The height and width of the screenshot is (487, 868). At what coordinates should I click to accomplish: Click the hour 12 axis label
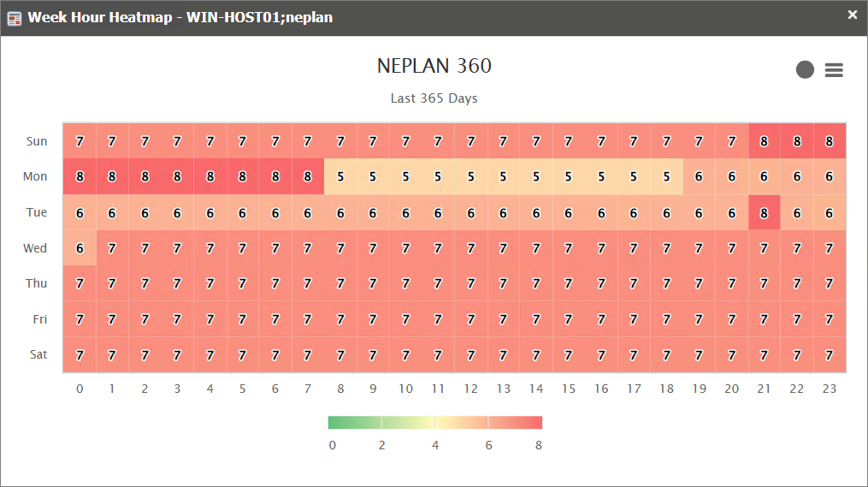(x=470, y=389)
